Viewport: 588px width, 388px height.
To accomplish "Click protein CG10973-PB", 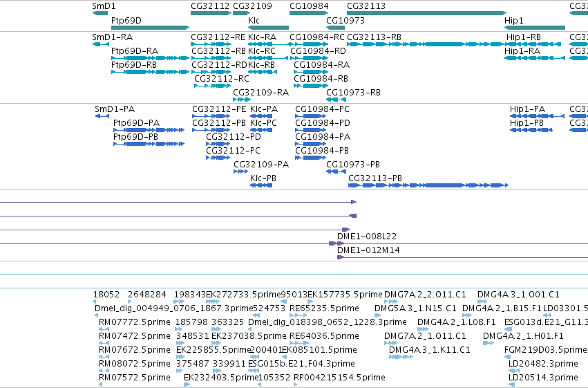I will (353, 165).
